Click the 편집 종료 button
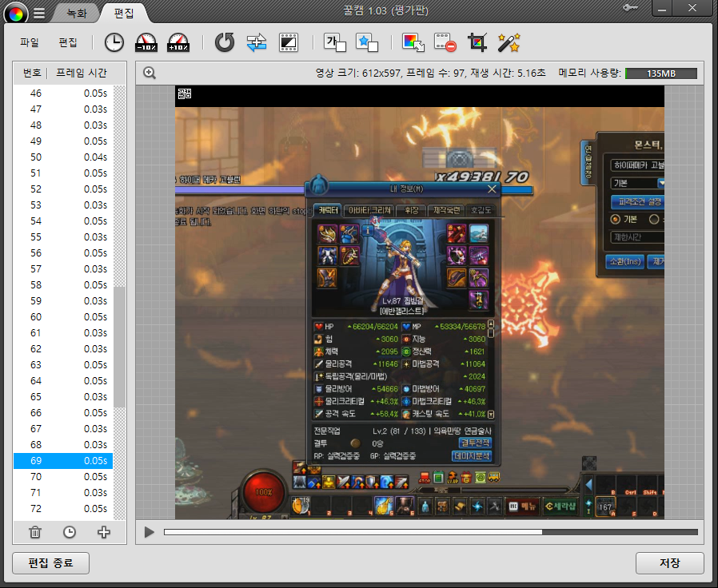Viewport: 718px width, 588px height. pos(51,562)
